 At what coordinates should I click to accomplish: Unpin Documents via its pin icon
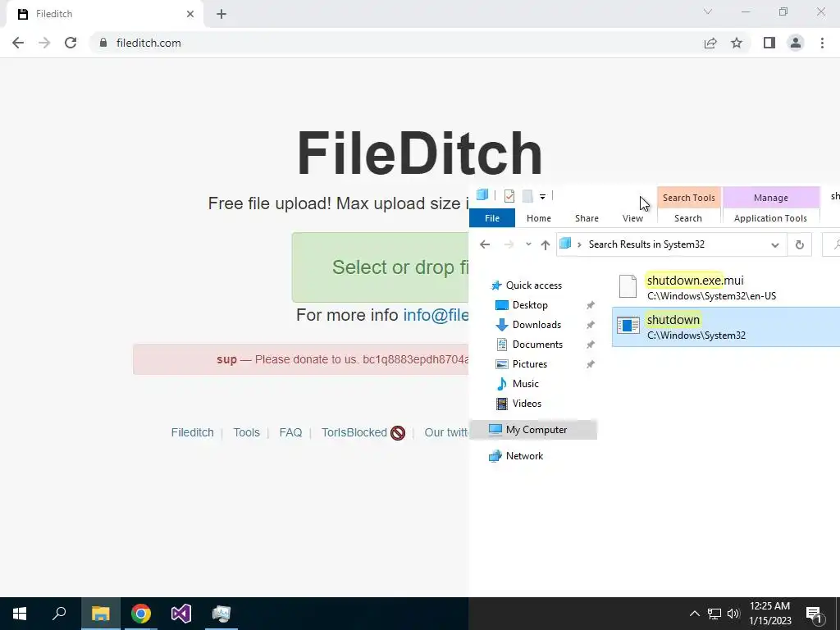591,345
